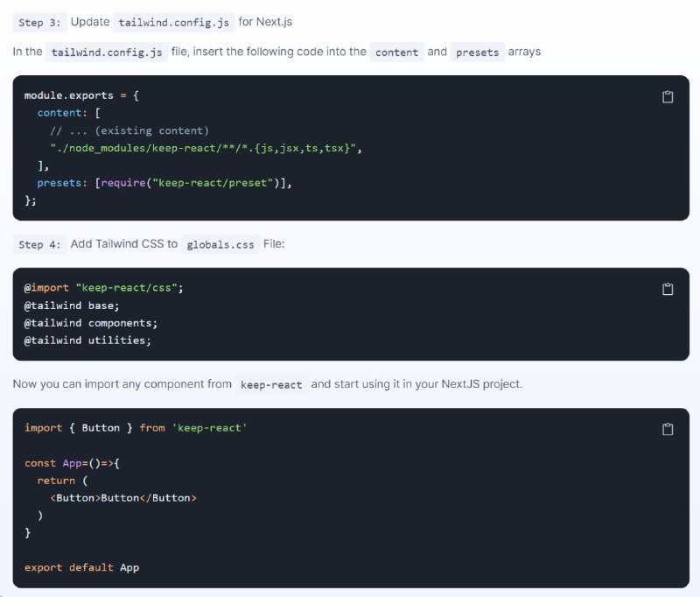This screenshot has height=597, width=700.
Task: Click the '@tailwind utilities;' line
Action: click(88, 341)
